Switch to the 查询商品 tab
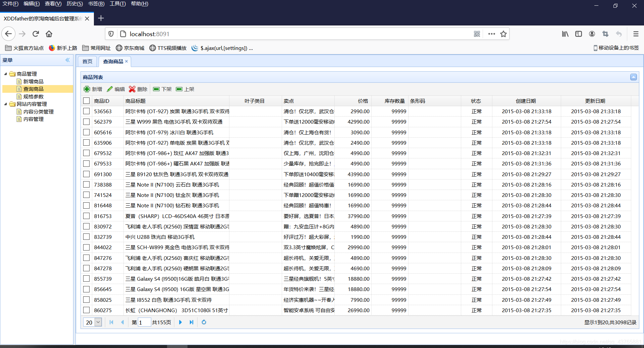This screenshot has height=348, width=644. tap(113, 61)
